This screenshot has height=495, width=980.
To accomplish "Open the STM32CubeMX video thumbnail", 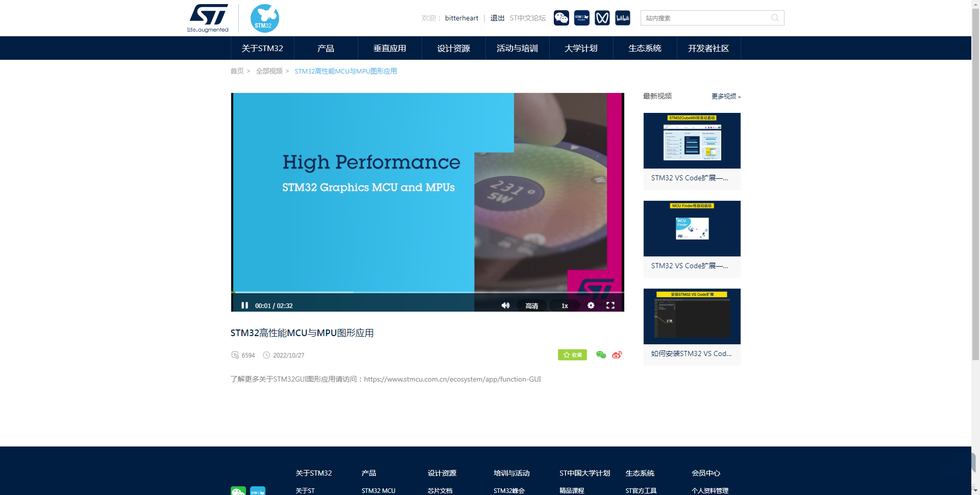I will 692,140.
